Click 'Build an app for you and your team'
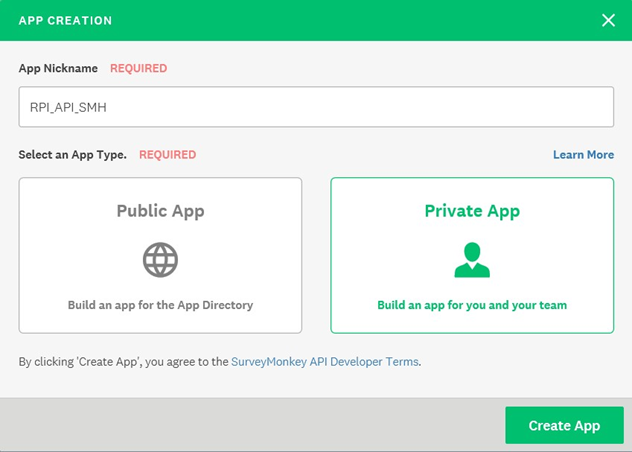Viewport: 632px width, 452px height. pyautogui.click(x=472, y=305)
